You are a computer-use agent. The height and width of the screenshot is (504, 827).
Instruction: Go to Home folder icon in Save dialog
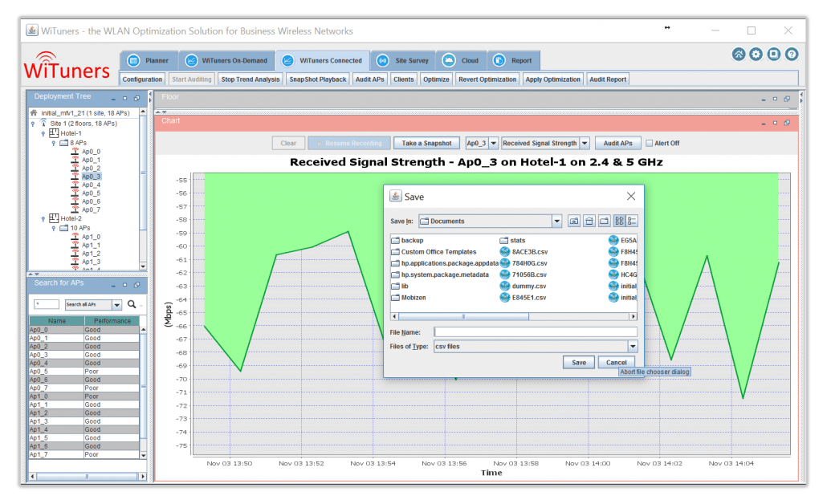(589, 222)
